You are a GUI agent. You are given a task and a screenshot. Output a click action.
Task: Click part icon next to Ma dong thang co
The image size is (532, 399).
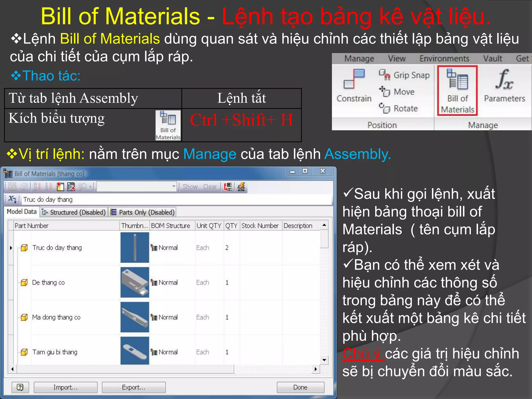tap(24, 317)
